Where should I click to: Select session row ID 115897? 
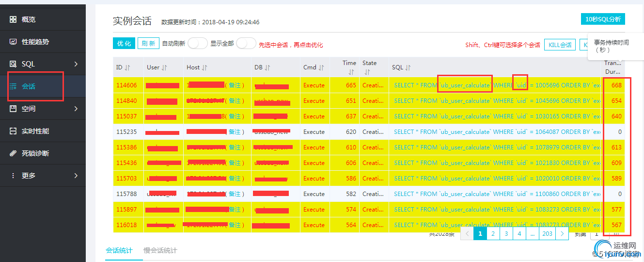pyautogui.click(x=126, y=210)
